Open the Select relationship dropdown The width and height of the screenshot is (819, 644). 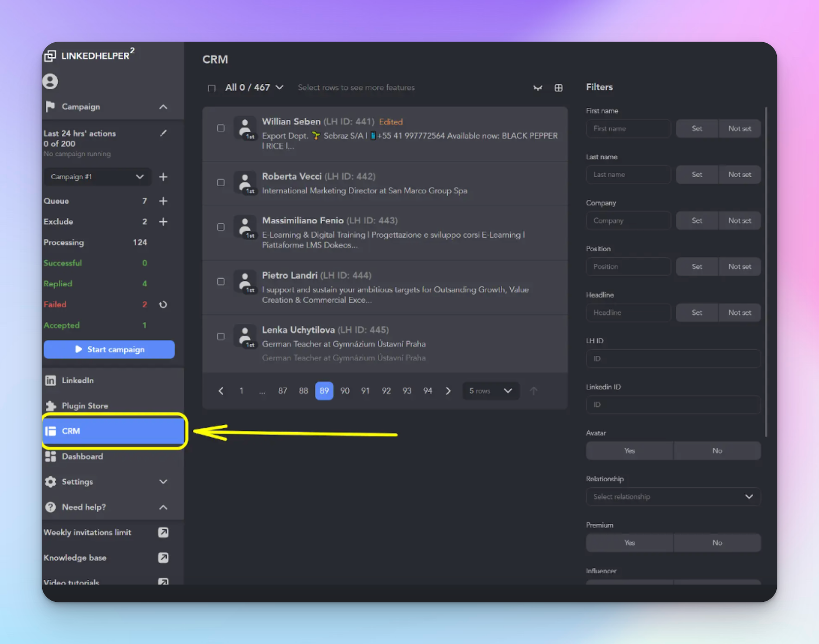[x=673, y=497]
